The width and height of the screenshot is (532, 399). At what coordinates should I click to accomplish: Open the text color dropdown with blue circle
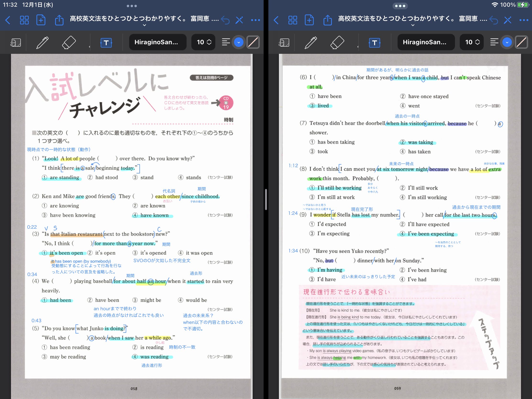238,42
